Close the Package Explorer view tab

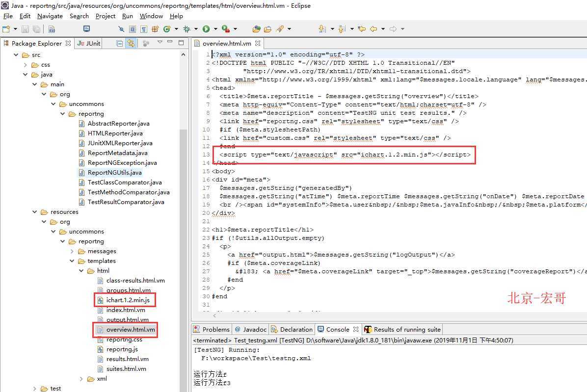(68, 43)
